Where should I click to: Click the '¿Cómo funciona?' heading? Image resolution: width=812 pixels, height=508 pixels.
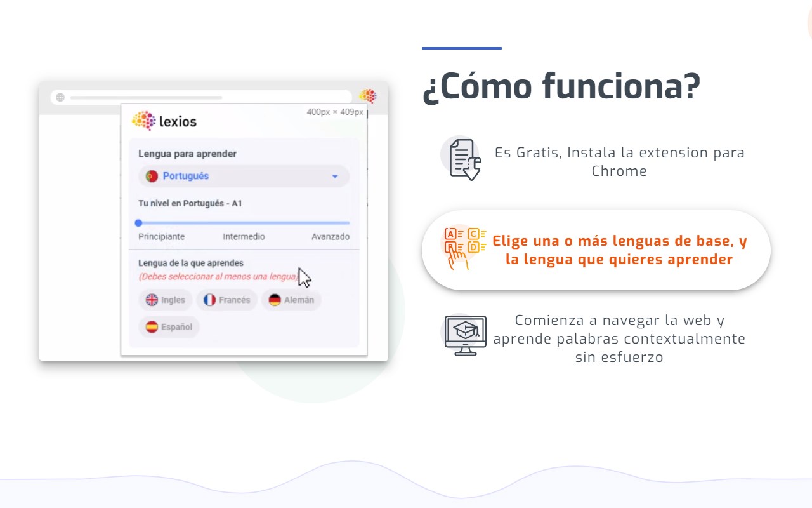561,86
